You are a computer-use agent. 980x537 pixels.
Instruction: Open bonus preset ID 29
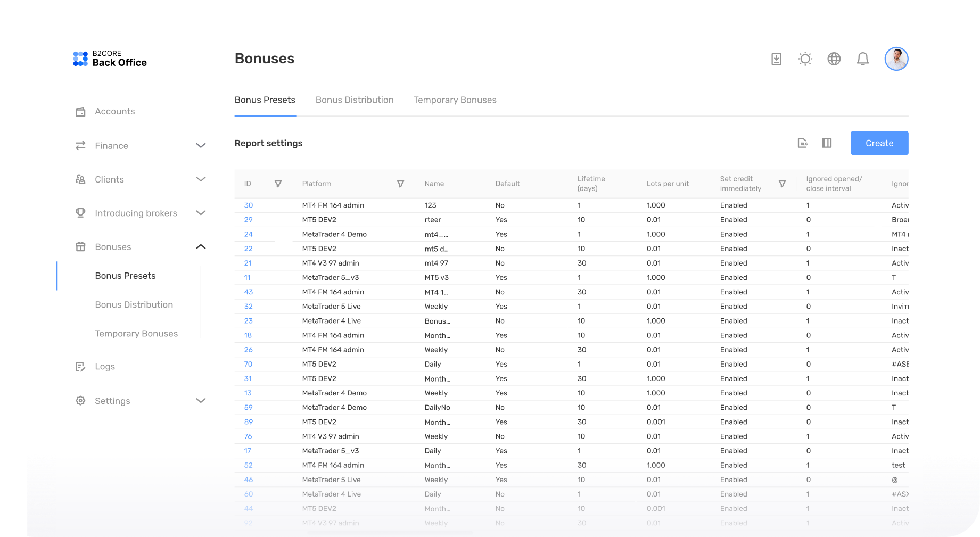249,220
